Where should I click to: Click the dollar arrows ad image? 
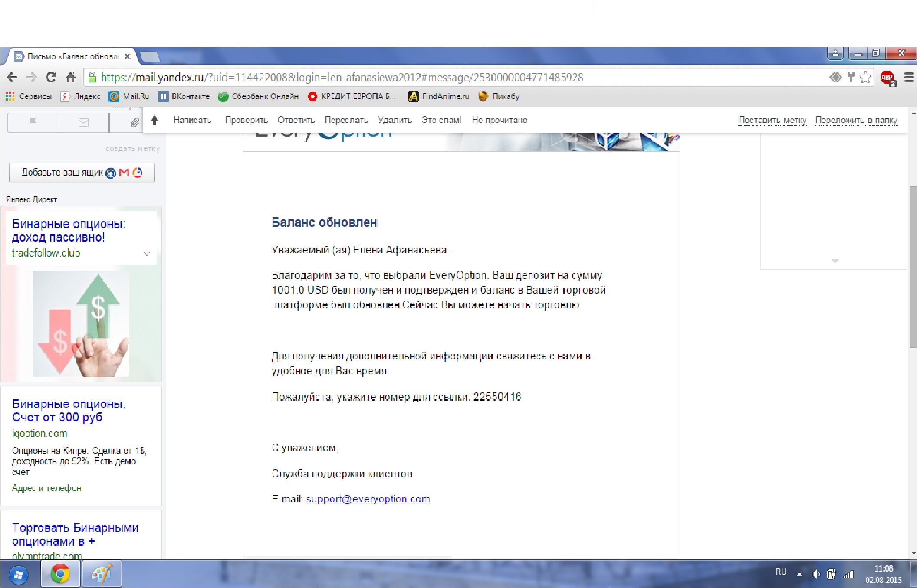point(81,324)
